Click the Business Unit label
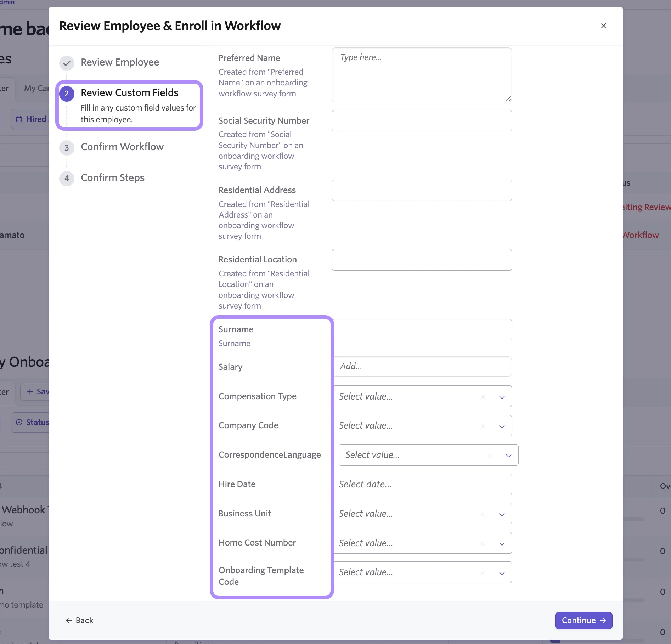 tap(244, 513)
